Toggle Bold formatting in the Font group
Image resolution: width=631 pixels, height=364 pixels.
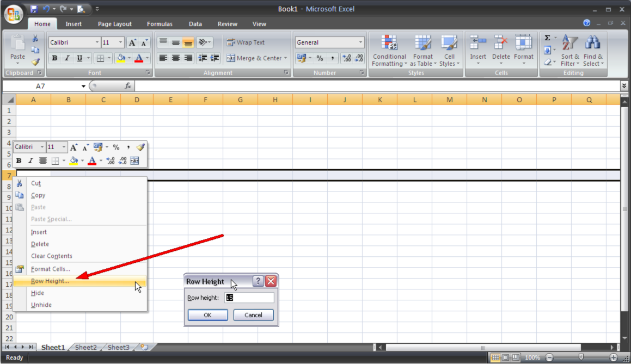point(54,58)
